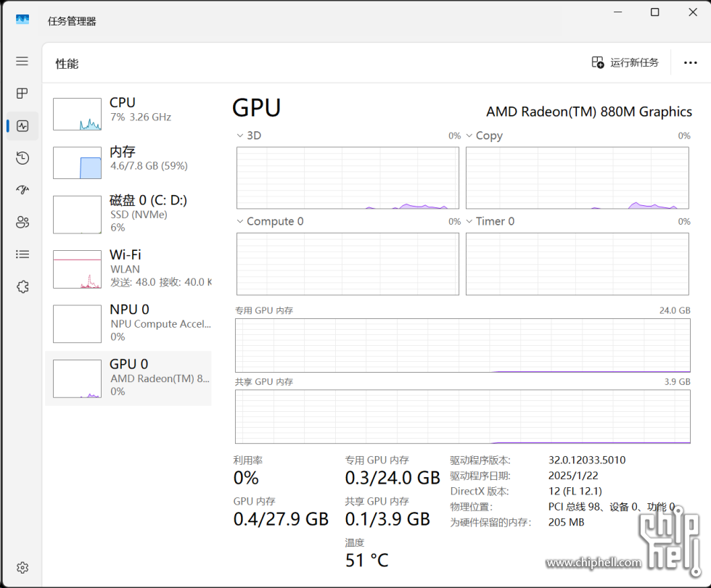This screenshot has width=711, height=588.
Task: Click the 性能 page heading
Action: [x=67, y=63]
